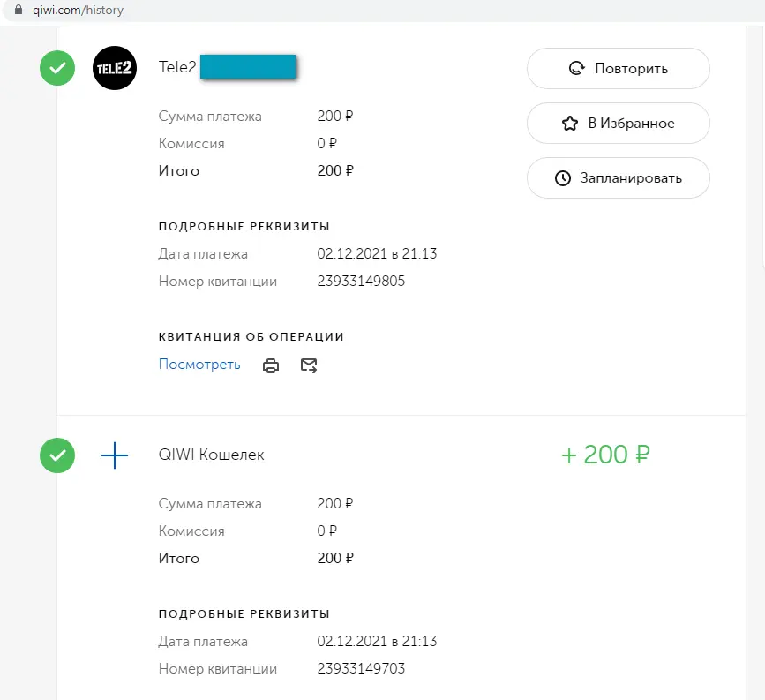Click the clock icon in Запланировать
The width and height of the screenshot is (765, 700).
click(x=563, y=178)
